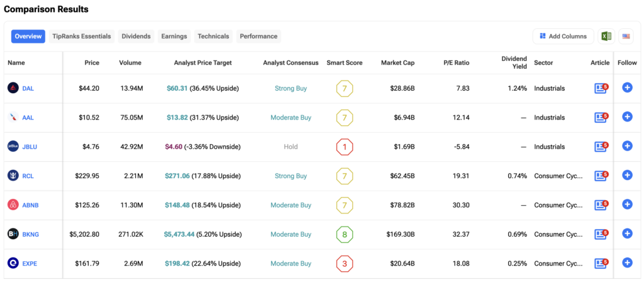Image resolution: width=644 pixels, height=282 pixels.
Task: Follow EXPE with the plus icon
Action: [627, 262]
